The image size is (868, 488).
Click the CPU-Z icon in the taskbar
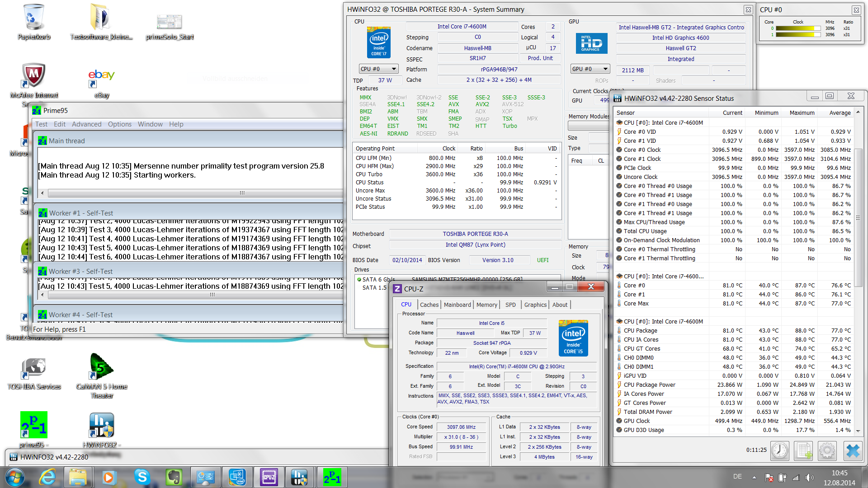pyautogui.click(x=269, y=477)
